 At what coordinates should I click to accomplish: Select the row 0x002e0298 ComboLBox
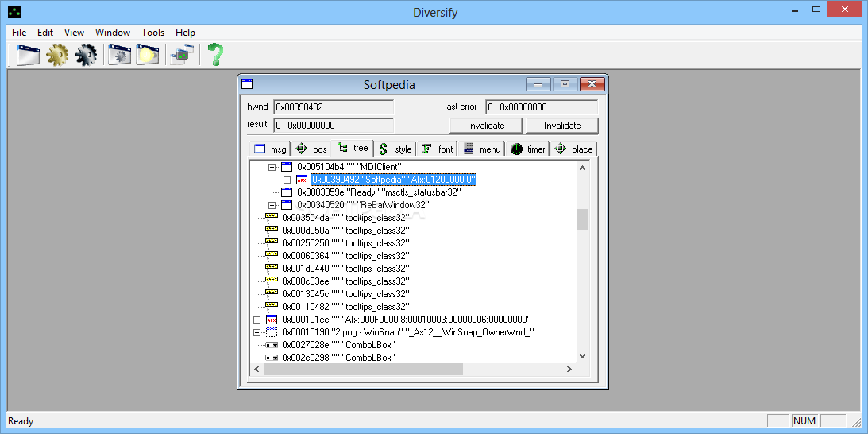coord(338,358)
